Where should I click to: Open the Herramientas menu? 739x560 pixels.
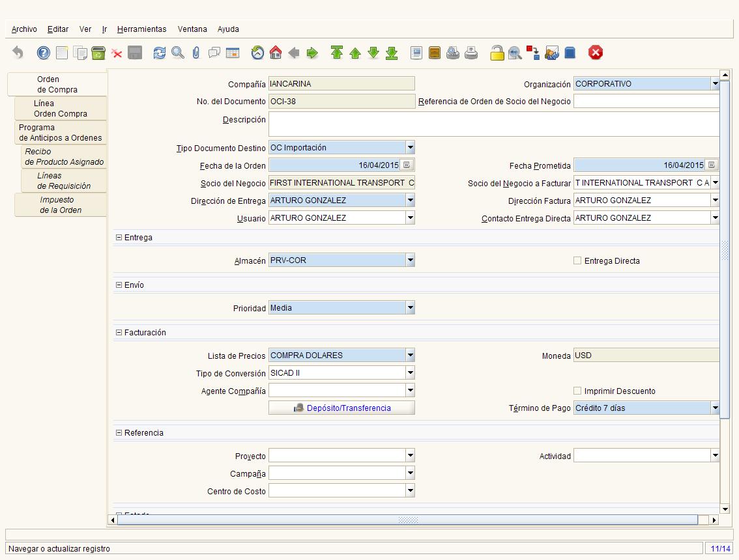pyautogui.click(x=141, y=29)
